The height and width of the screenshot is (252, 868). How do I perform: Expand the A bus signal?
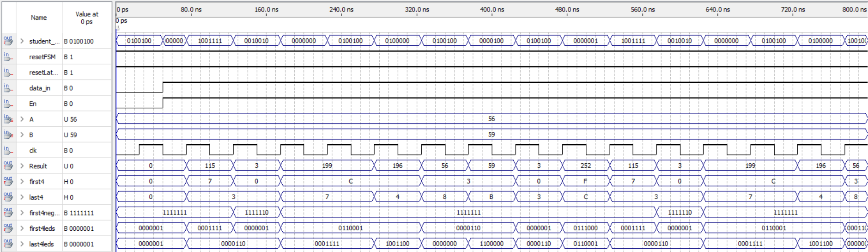coord(22,119)
